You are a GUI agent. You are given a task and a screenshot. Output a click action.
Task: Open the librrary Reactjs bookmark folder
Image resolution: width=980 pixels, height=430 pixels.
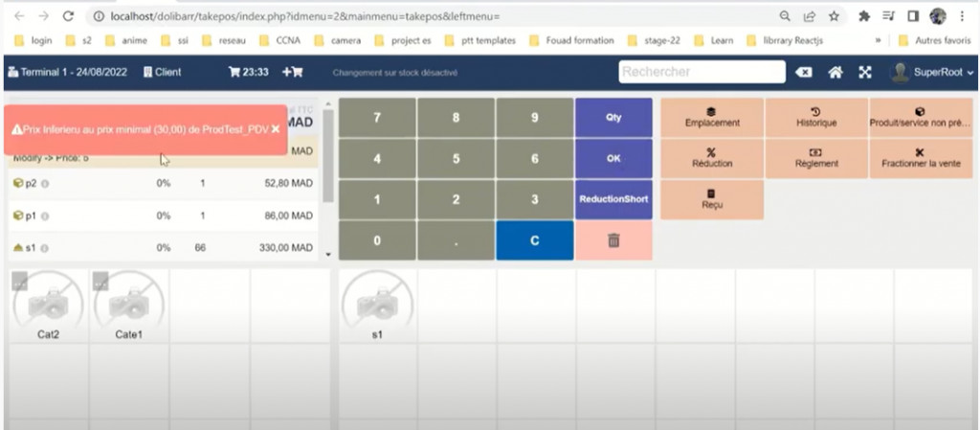[785, 40]
